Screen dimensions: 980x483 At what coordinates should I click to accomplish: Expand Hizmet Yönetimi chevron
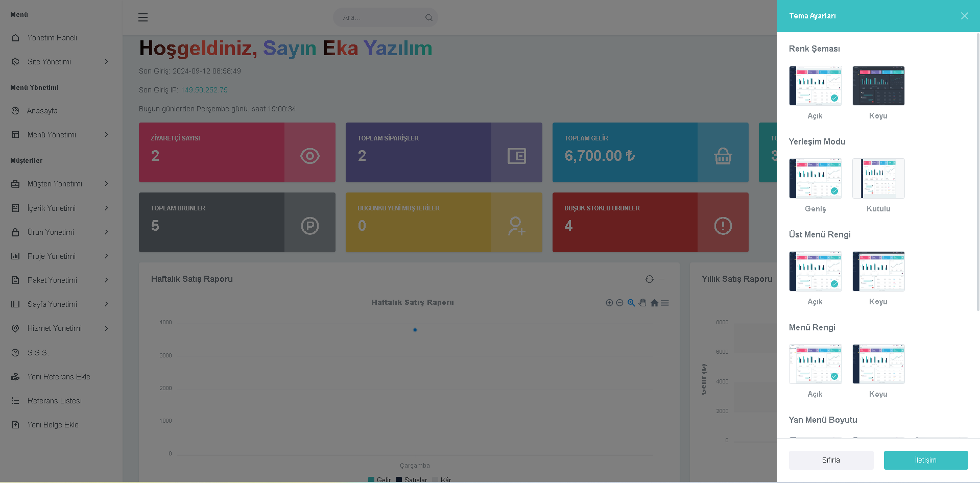click(106, 328)
